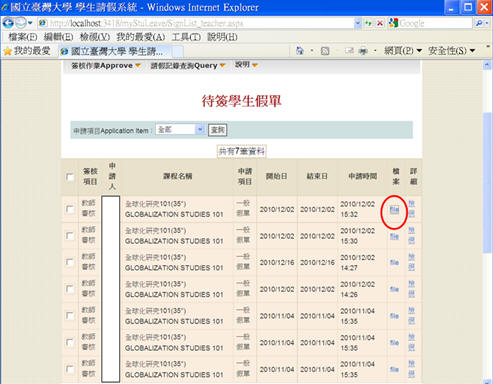
Task: Tick the checkbox for the 15:30 application row
Action: point(70,236)
